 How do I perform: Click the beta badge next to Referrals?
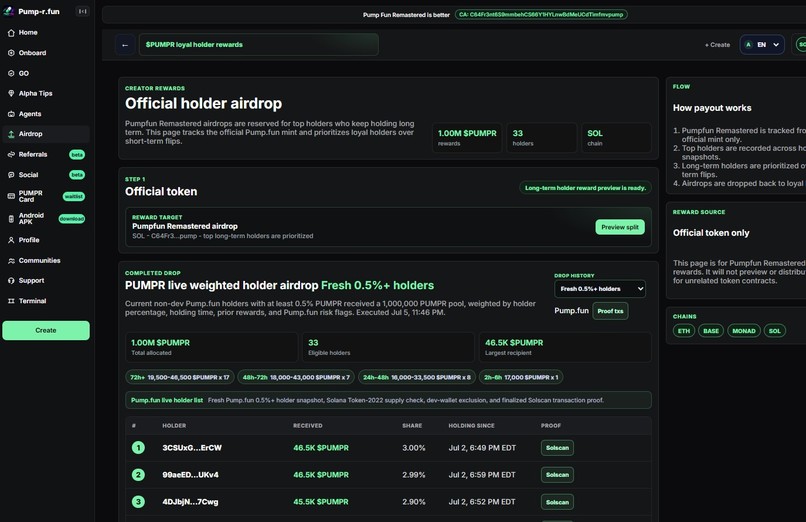[77, 155]
